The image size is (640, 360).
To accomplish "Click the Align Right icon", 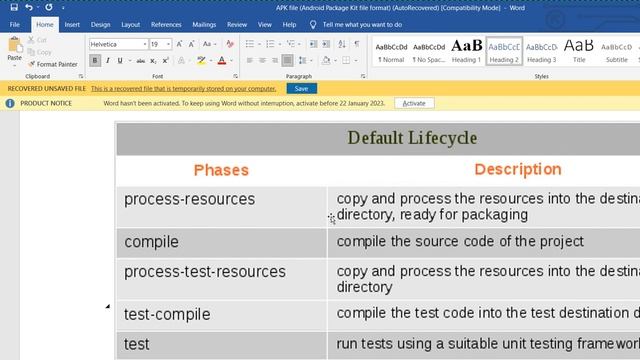I will click(x=275, y=61).
